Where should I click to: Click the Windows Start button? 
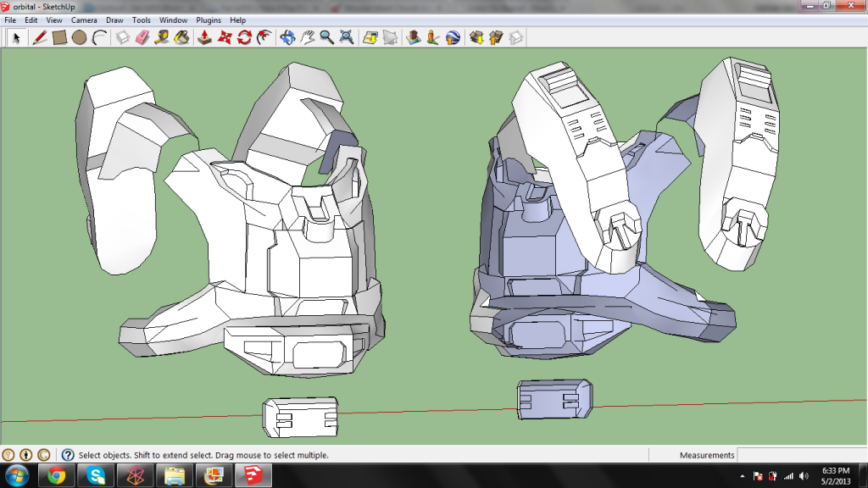click(x=17, y=474)
